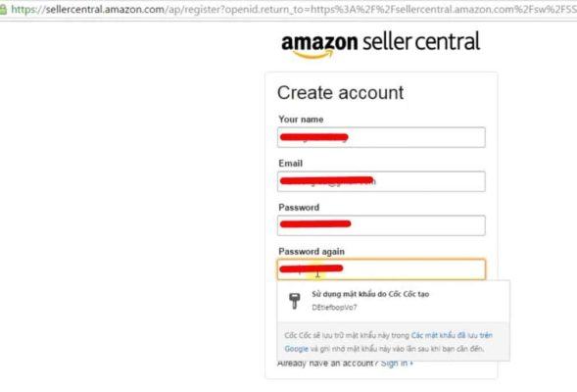
Task: Follow the Sign in link
Action: point(397,364)
